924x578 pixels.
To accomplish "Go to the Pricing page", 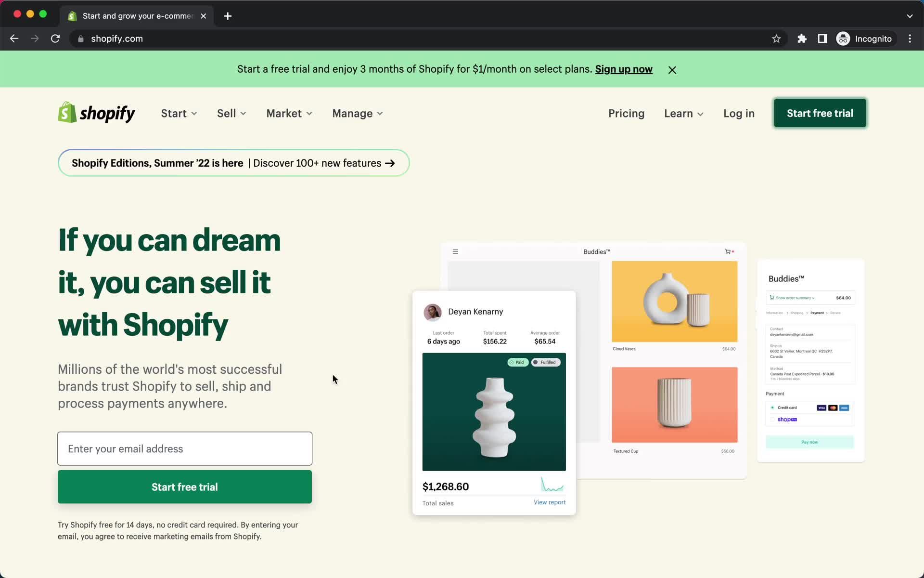I will pyautogui.click(x=626, y=113).
